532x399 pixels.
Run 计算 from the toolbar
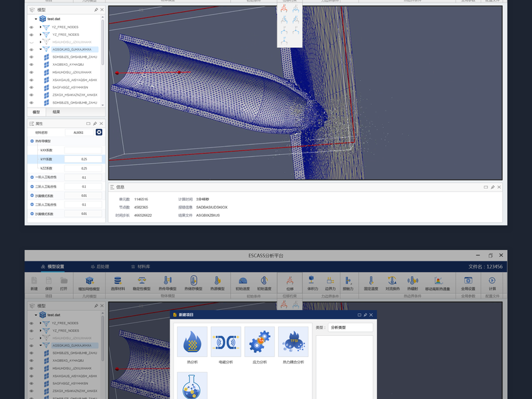492,282
